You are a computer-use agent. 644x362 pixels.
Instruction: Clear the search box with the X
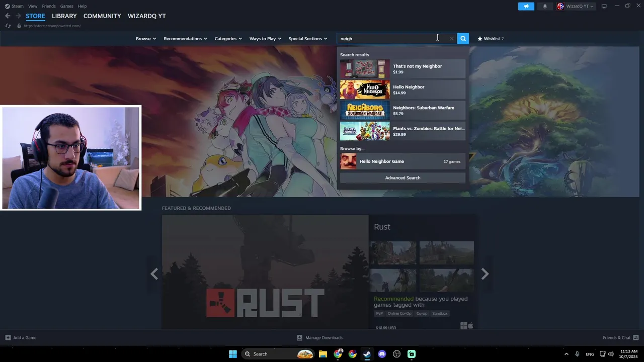point(451,38)
